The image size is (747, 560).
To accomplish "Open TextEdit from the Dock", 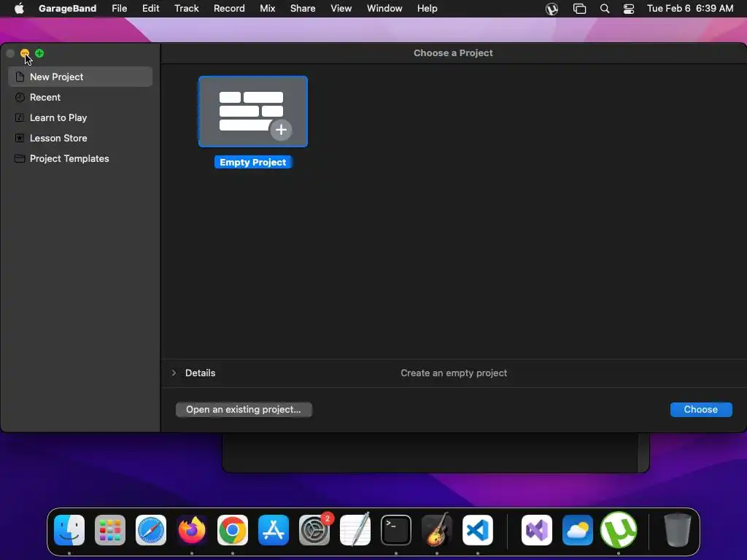I will coord(355,530).
